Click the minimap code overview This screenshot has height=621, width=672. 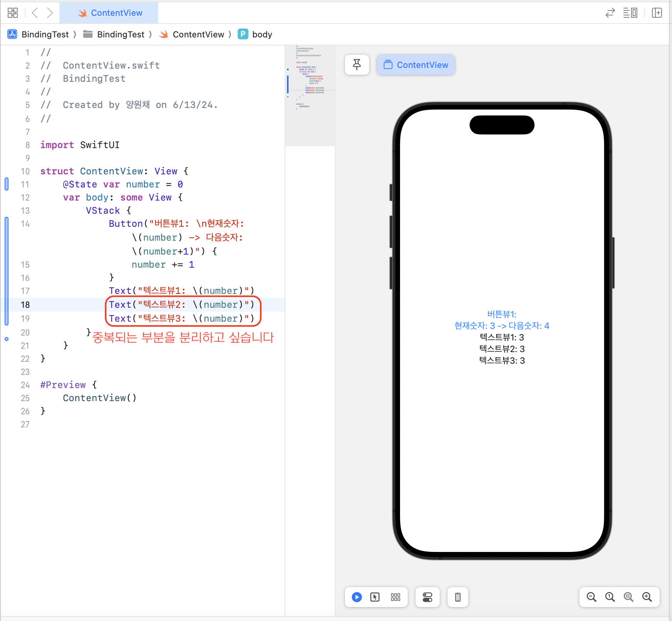coord(310,96)
